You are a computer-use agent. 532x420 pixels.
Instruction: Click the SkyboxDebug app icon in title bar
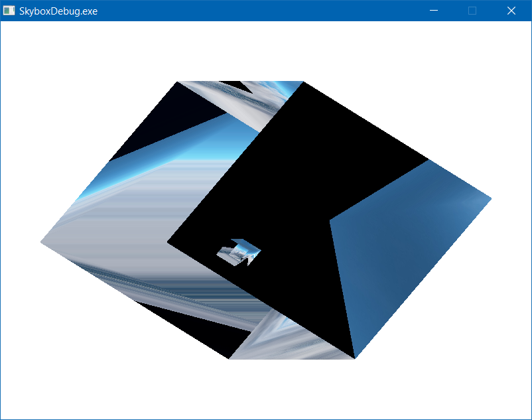coord(9,11)
